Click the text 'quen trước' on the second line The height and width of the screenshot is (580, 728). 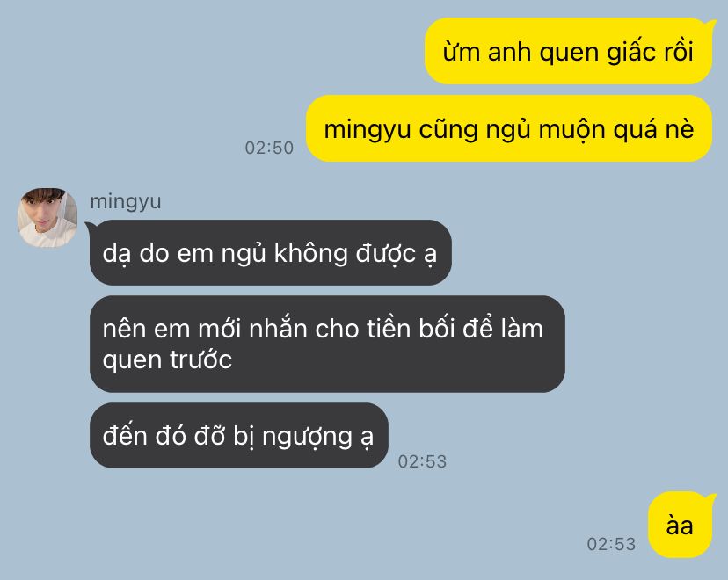click(167, 360)
